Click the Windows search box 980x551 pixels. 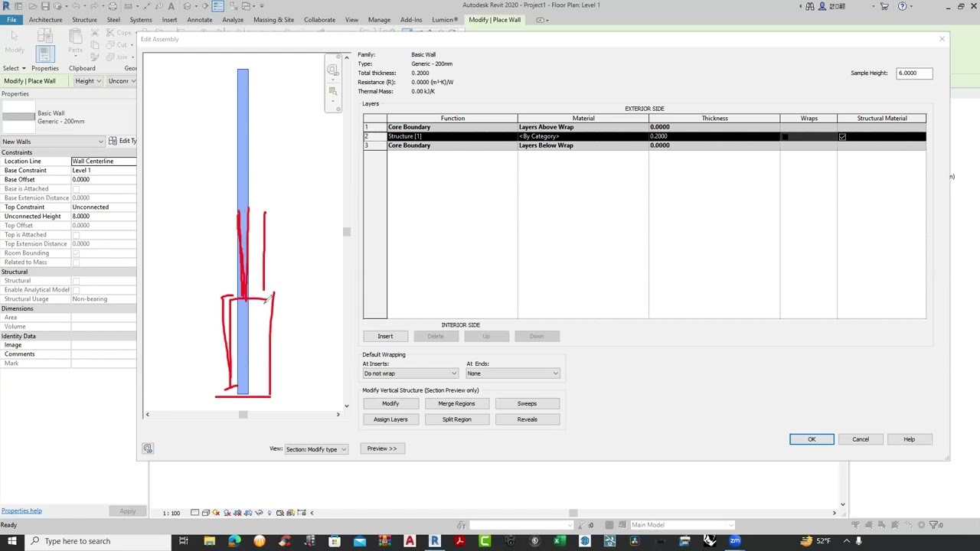(98, 541)
